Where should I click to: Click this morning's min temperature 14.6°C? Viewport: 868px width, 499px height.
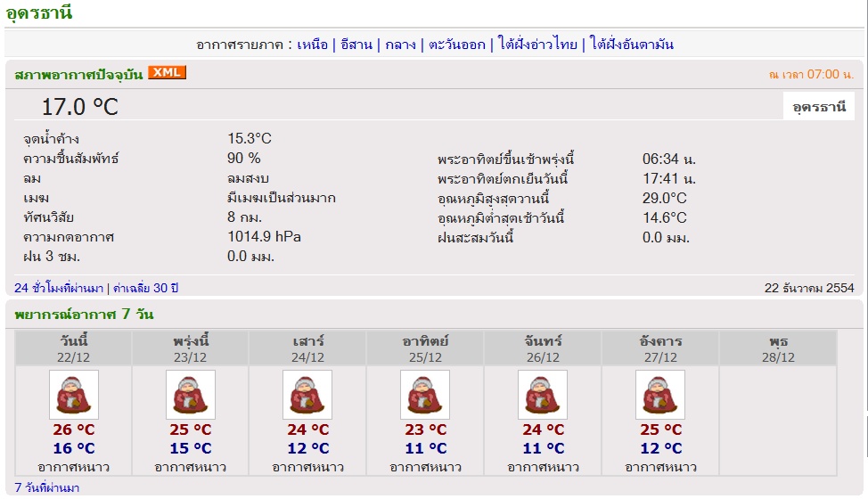(x=664, y=218)
